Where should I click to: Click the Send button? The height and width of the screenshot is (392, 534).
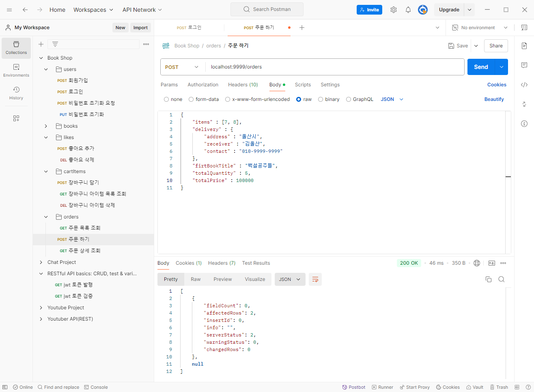481,67
